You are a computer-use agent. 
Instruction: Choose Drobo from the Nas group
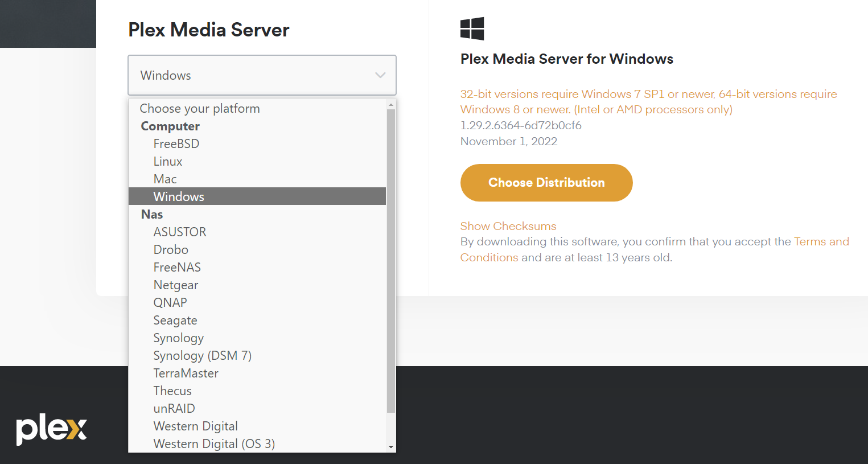171,250
